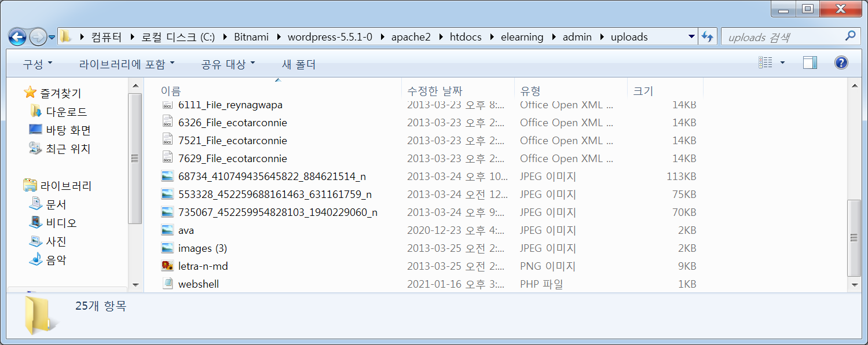Image resolution: width=868 pixels, height=345 pixels.
Task: Go forward with the Forward arrow button
Action: point(38,37)
